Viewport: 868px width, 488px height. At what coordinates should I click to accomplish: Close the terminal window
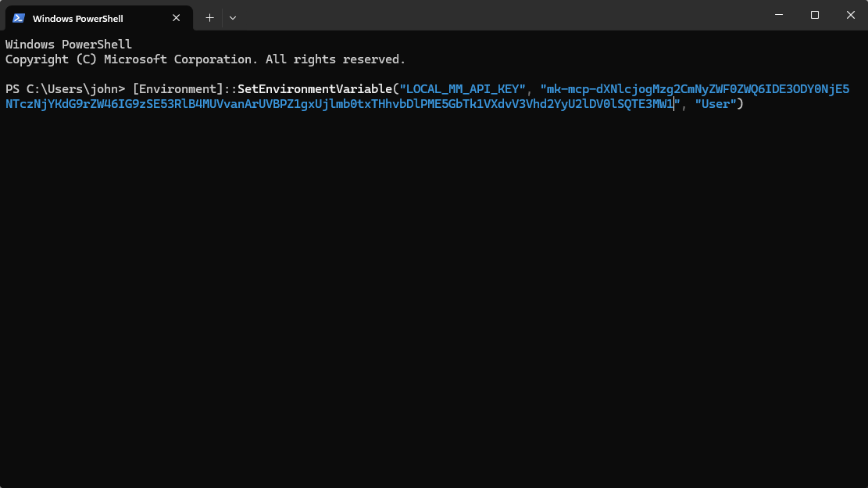[850, 15]
